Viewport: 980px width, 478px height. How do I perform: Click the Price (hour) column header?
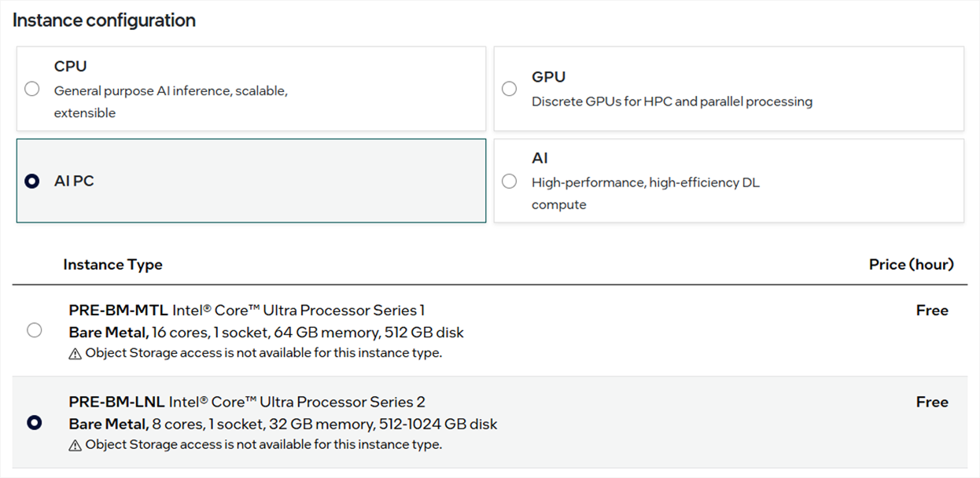911,264
